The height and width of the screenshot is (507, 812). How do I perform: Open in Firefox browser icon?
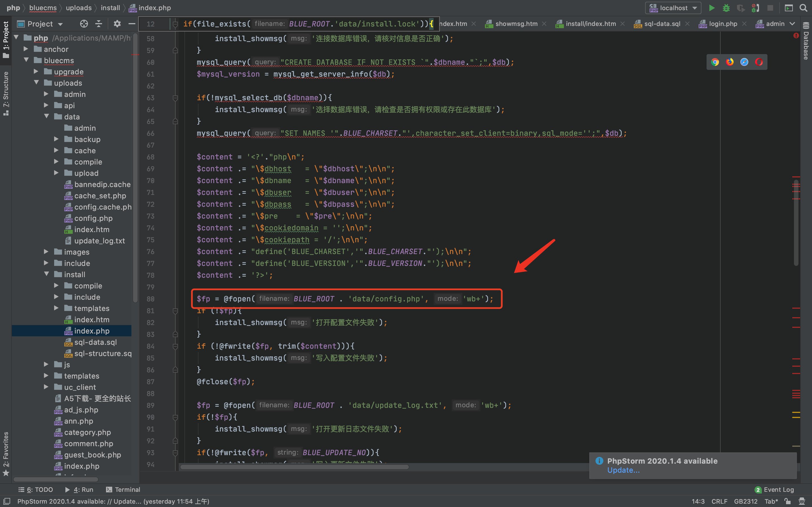[x=729, y=62]
